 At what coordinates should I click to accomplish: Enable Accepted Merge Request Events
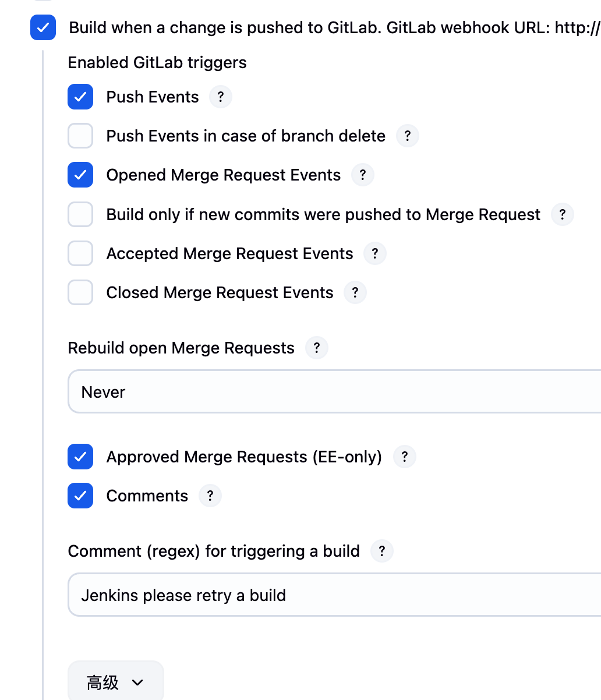pos(80,254)
